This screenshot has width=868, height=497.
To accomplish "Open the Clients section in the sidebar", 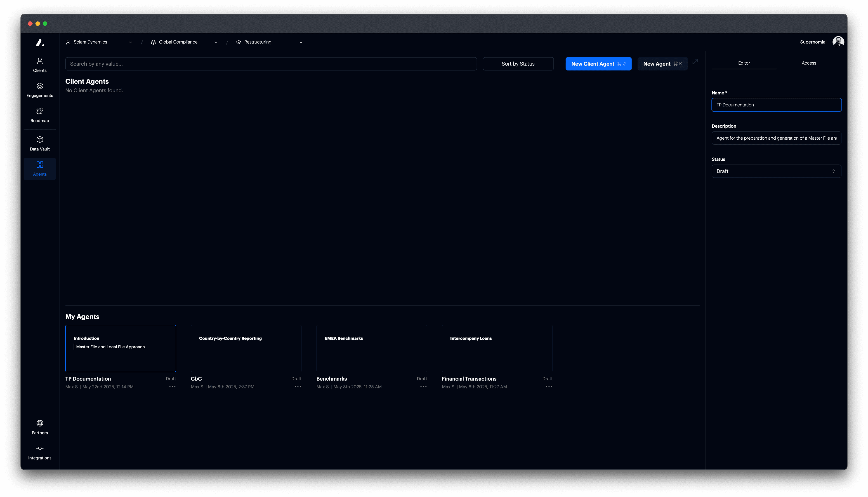I will click(40, 65).
